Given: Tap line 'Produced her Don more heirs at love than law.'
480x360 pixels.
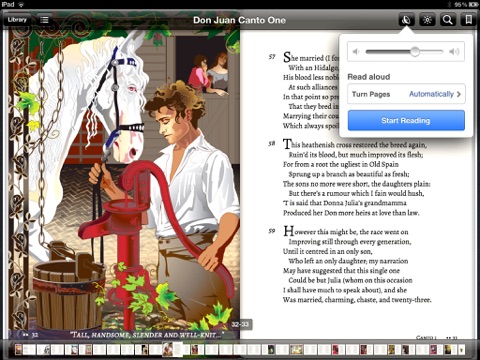Looking at the screenshot, I should pyautogui.click(x=351, y=213).
